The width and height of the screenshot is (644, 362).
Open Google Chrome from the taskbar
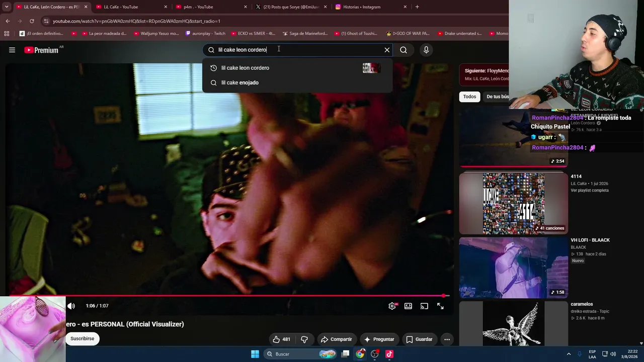click(x=360, y=354)
